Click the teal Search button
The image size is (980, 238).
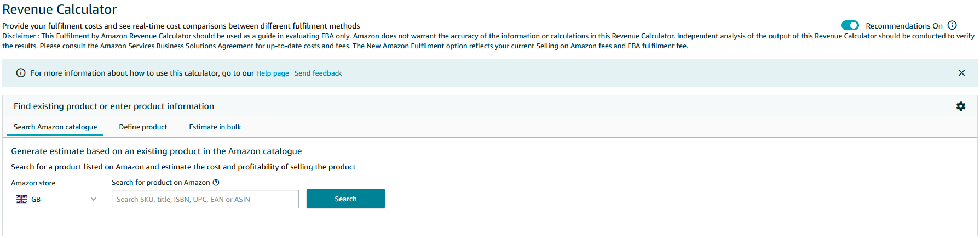(345, 199)
